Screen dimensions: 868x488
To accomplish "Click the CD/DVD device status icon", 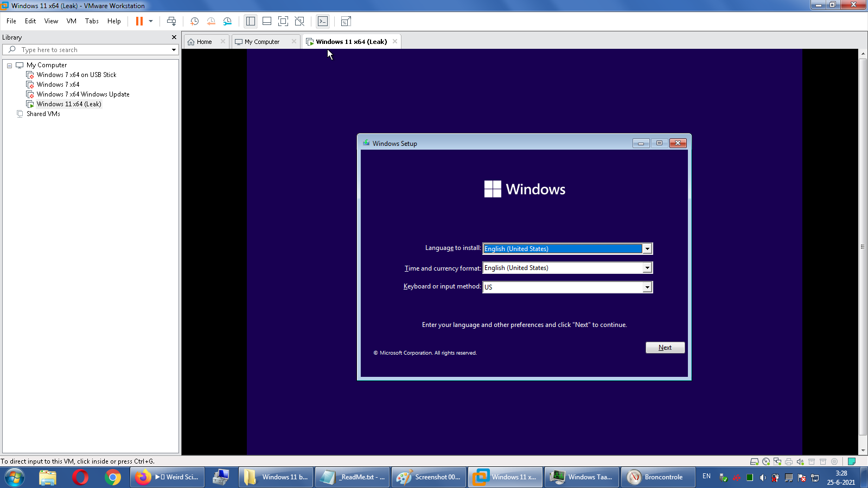I will [766, 461].
